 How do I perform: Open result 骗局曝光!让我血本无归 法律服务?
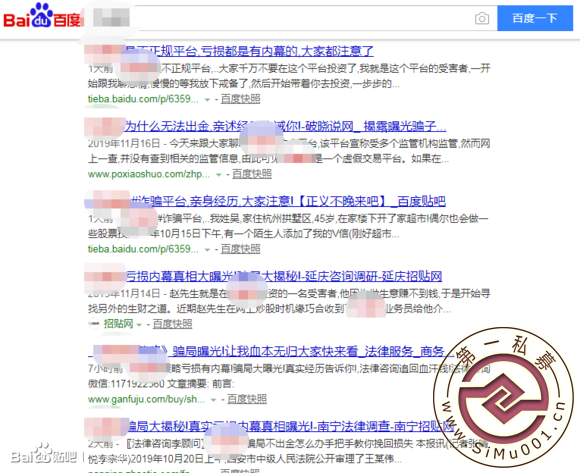click(271, 351)
